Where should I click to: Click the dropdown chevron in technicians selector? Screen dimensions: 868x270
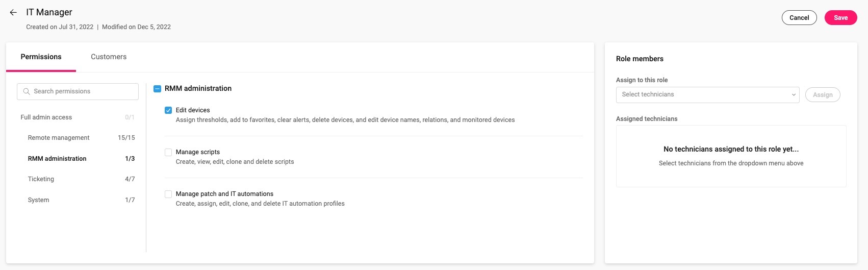[x=793, y=95]
